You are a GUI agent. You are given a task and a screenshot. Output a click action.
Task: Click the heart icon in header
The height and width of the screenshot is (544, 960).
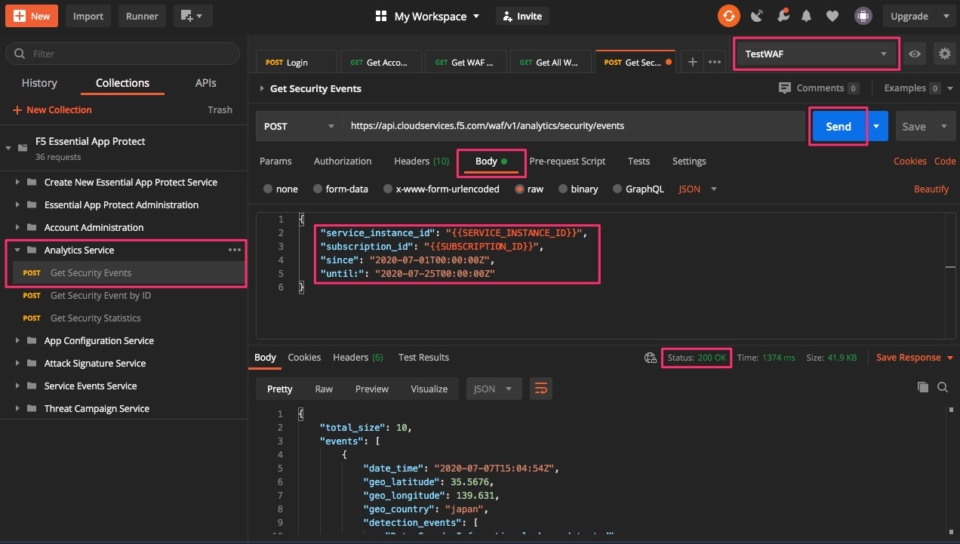coord(832,16)
